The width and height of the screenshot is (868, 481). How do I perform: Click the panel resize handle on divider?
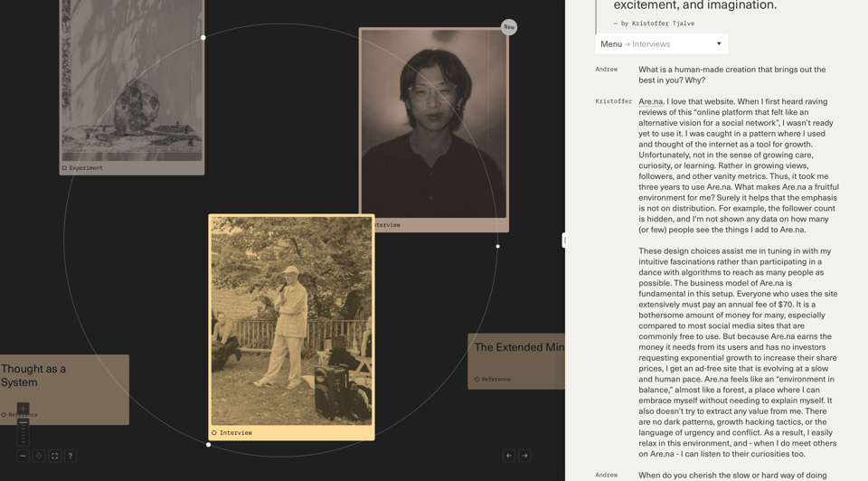564,240
